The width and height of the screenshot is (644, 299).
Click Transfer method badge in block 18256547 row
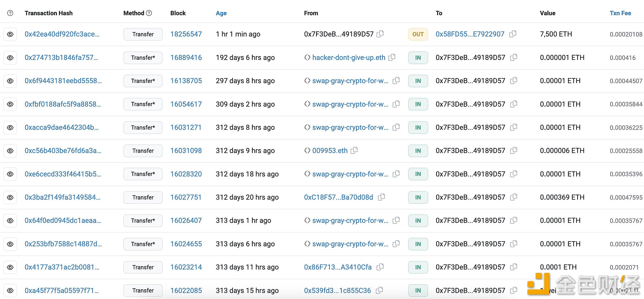pos(143,34)
